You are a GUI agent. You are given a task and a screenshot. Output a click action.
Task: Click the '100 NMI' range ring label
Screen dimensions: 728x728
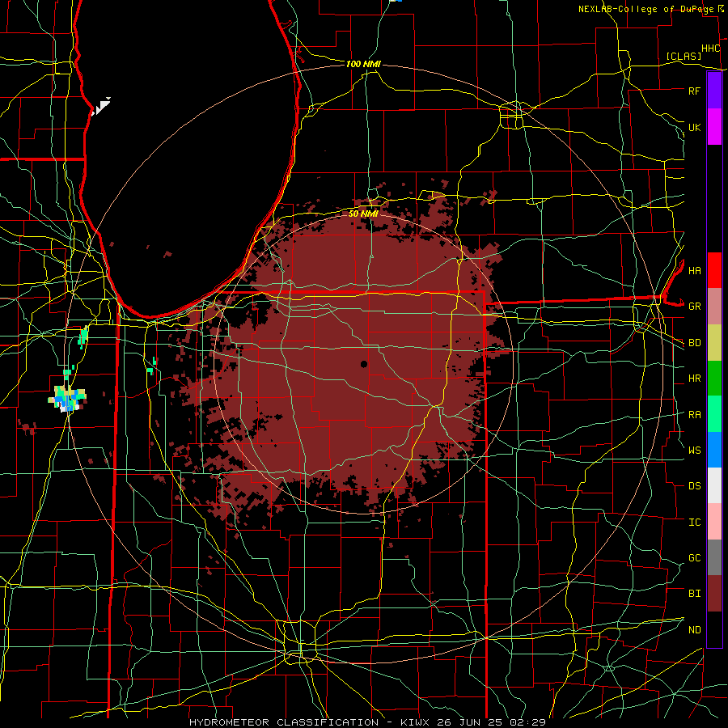(x=363, y=64)
